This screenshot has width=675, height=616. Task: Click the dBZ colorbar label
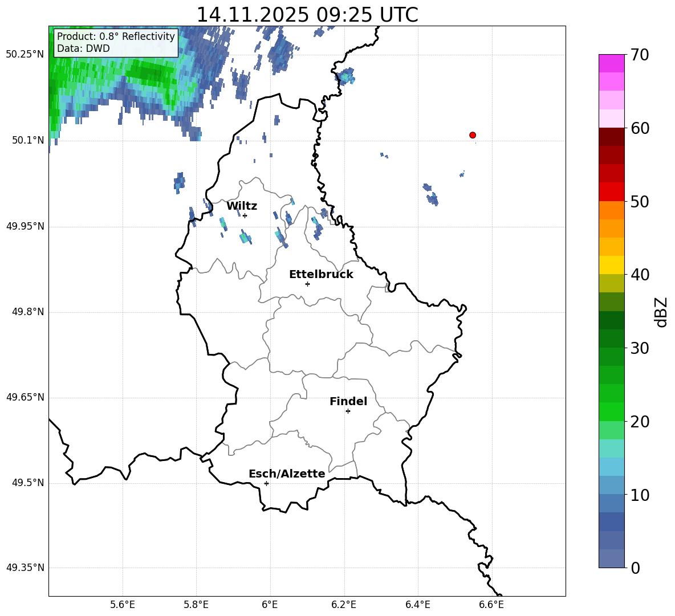[661, 312]
